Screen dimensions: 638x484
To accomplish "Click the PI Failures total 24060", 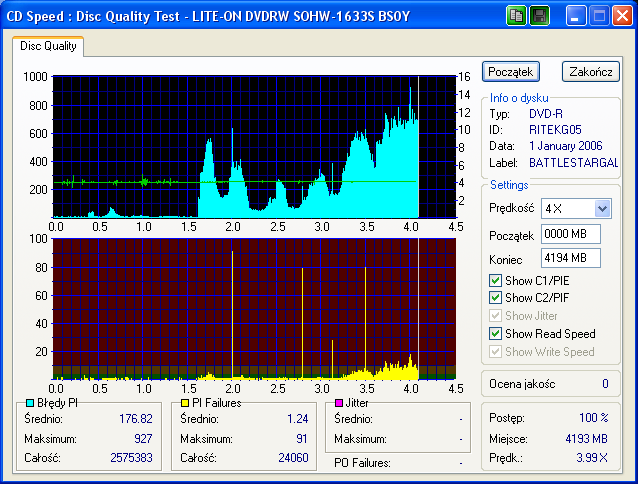I will 293,458.
